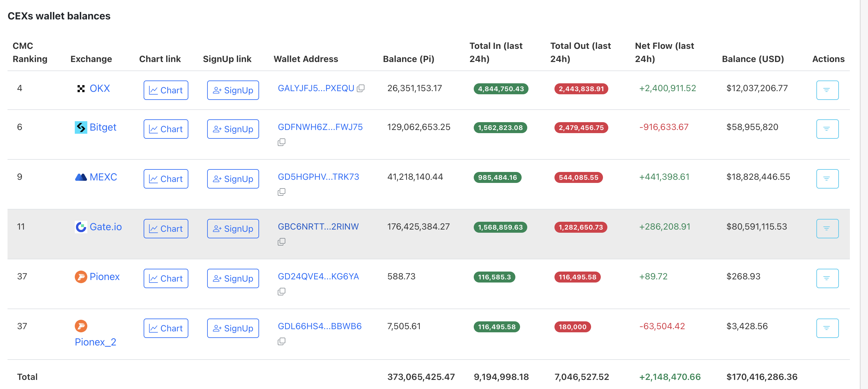Copy the Pionex_2 wallet address icon
Image resolution: width=868 pixels, height=389 pixels.
(281, 341)
